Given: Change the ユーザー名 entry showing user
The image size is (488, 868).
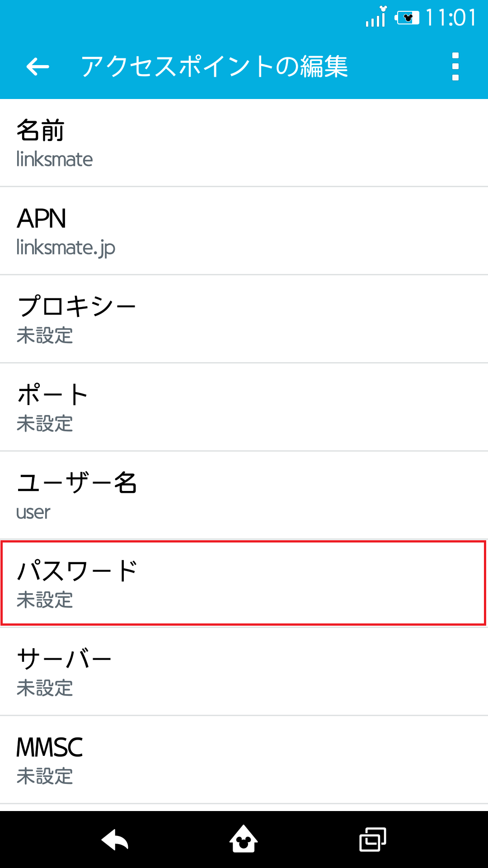Looking at the screenshot, I should 244,495.
